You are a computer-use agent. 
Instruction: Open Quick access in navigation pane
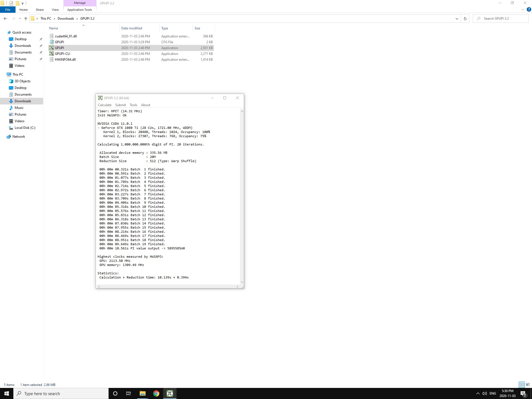pyautogui.click(x=22, y=32)
